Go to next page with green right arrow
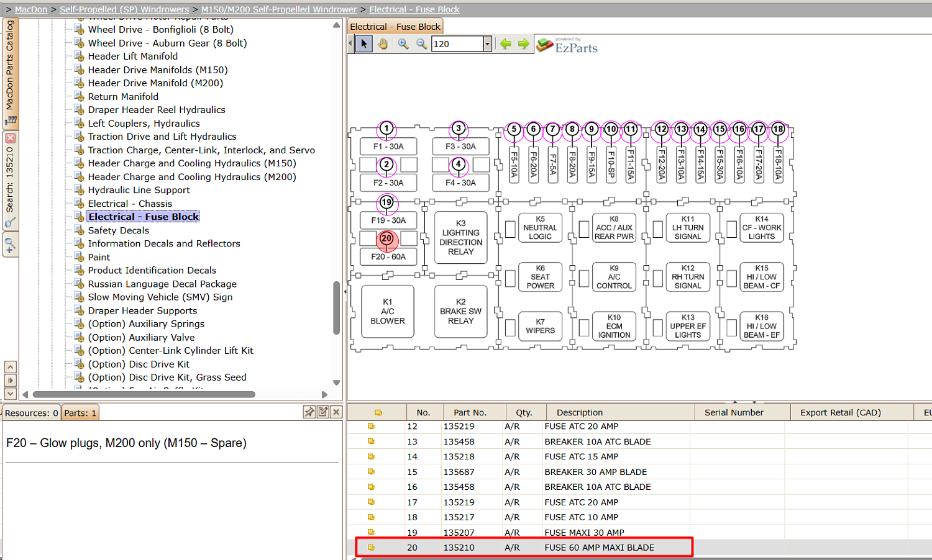932x560 pixels. point(524,43)
